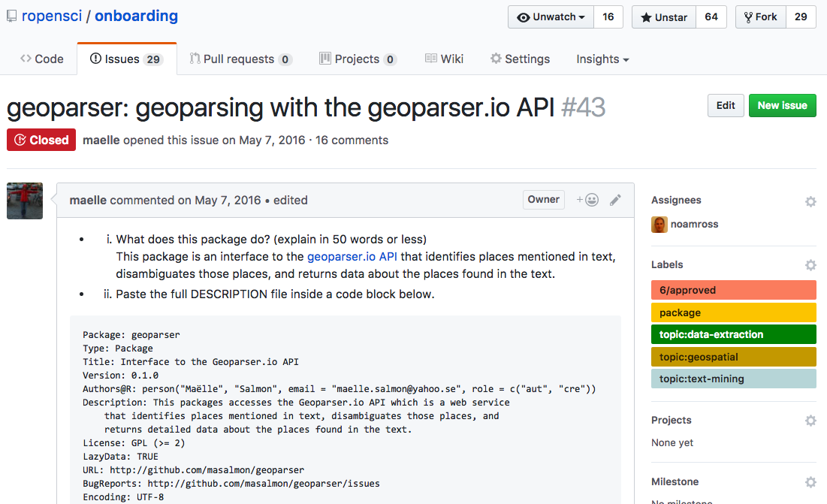Click the 6/approved label
This screenshot has width=827, height=504.
pyautogui.click(x=734, y=290)
